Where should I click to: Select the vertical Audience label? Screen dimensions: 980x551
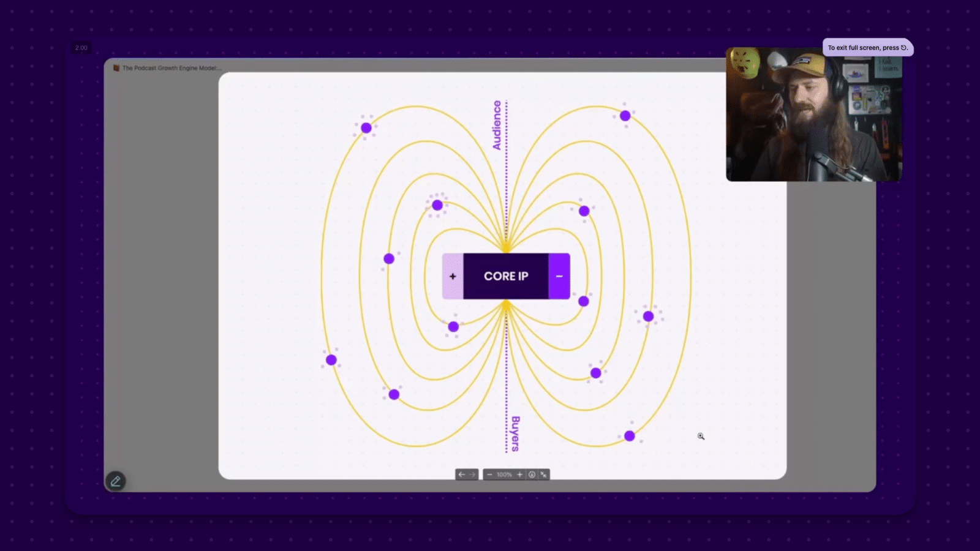pyautogui.click(x=497, y=126)
